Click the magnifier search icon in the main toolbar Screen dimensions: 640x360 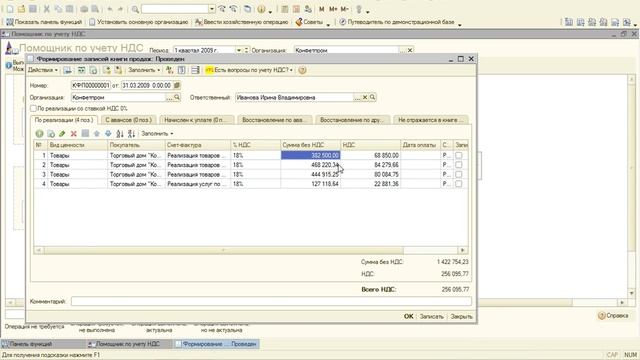click(135, 9)
